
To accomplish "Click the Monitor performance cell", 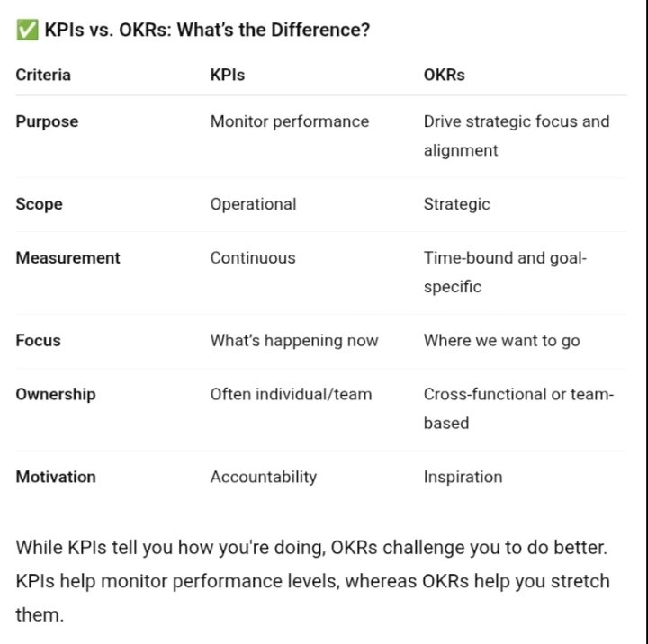I will click(289, 121).
